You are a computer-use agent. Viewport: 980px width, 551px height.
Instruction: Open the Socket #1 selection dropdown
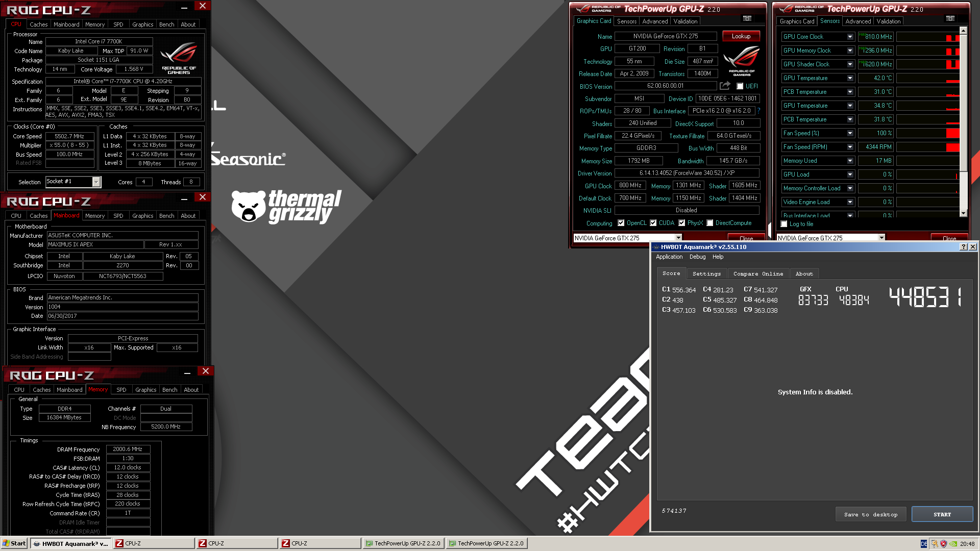coord(96,182)
